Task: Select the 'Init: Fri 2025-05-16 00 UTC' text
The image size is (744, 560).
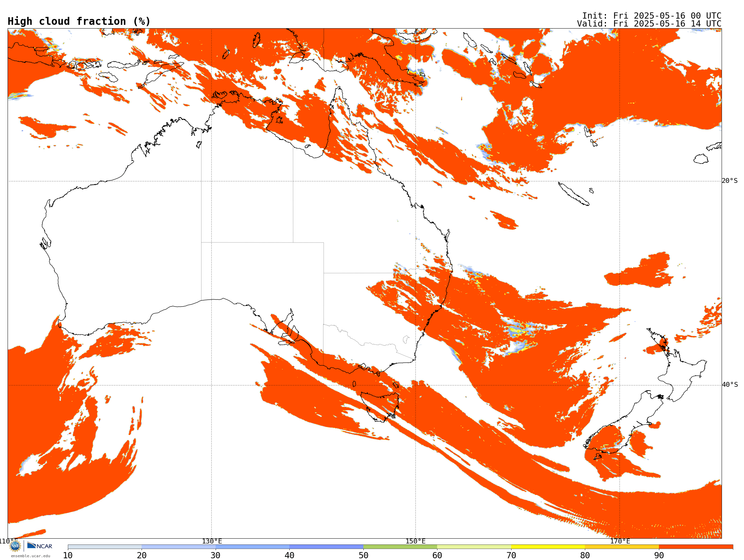Action: [x=652, y=16]
